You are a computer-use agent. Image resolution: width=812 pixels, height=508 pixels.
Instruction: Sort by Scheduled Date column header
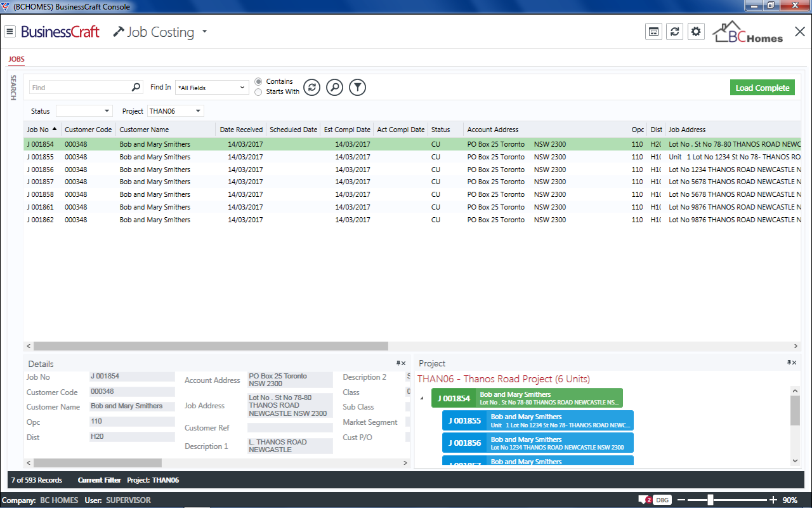[293, 130]
